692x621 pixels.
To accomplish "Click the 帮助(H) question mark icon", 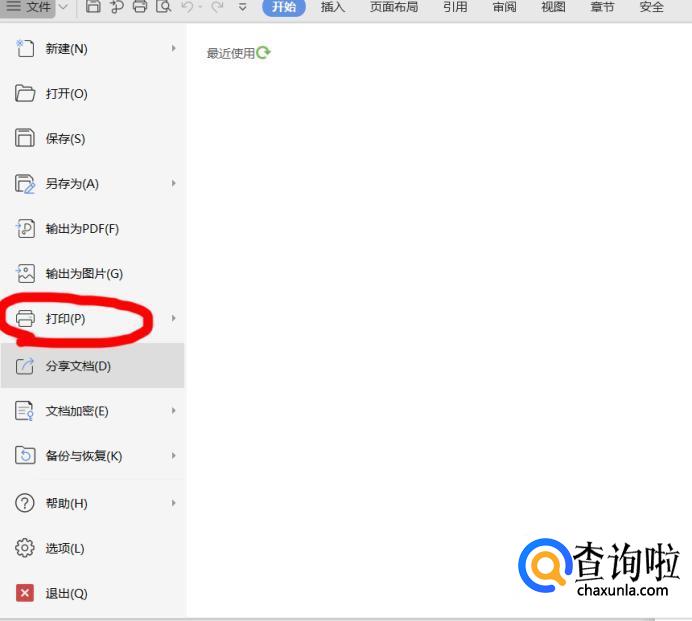I will pyautogui.click(x=25, y=503).
